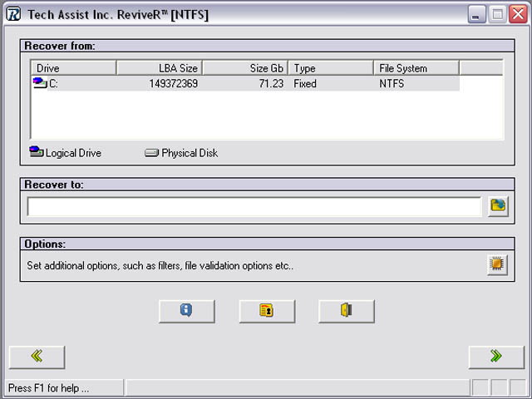Go back with the yellow double-arrow button

pos(37,357)
